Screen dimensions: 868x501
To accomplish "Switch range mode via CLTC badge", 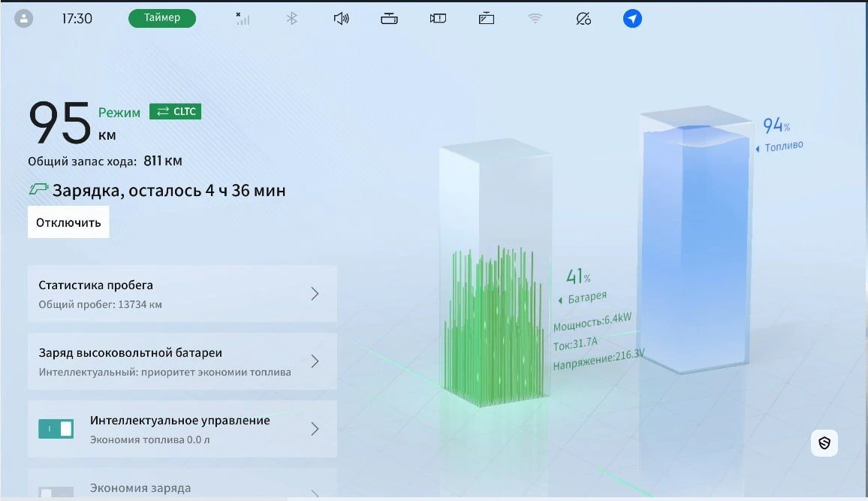I will (x=176, y=111).
